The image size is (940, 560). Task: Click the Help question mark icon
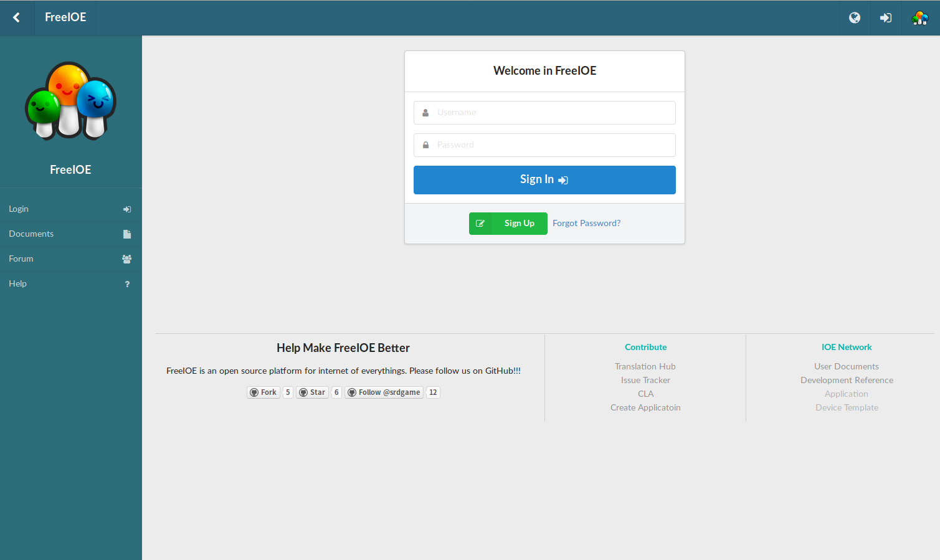127,284
